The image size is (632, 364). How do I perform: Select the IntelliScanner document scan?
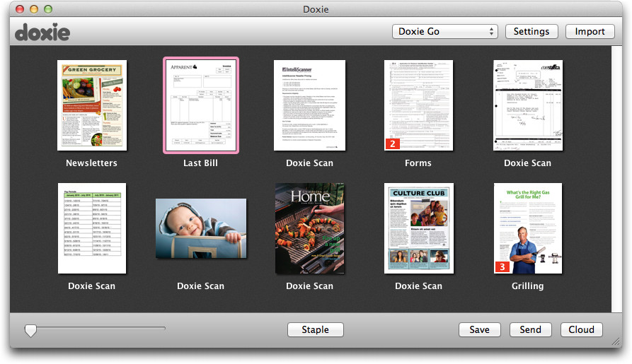tap(309, 105)
